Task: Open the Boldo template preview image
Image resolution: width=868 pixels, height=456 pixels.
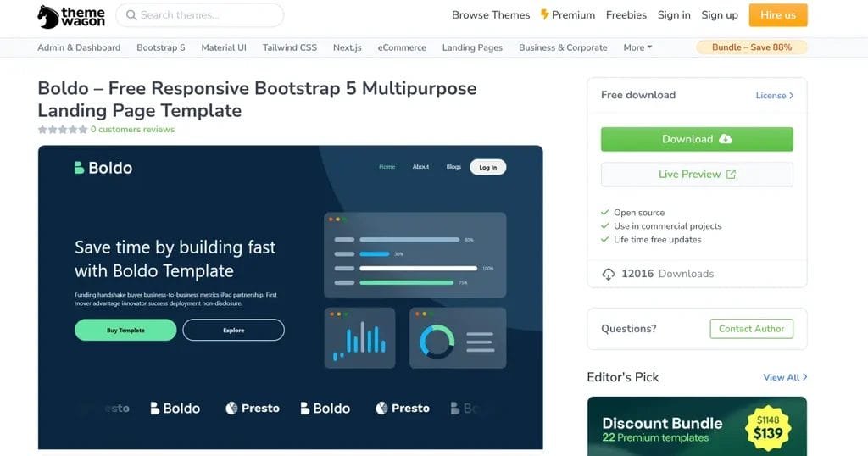Action: (290, 298)
